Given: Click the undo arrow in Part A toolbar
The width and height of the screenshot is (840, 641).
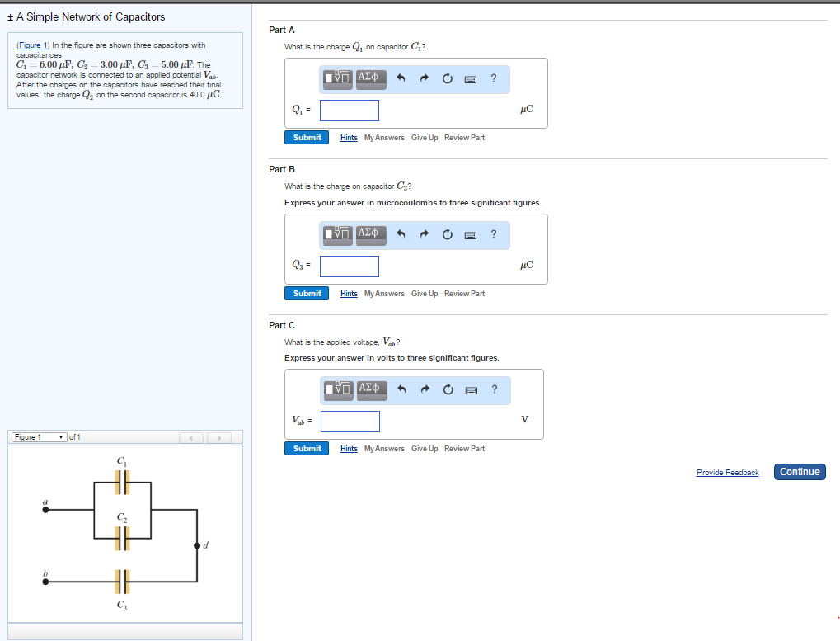Looking at the screenshot, I should pos(401,78).
